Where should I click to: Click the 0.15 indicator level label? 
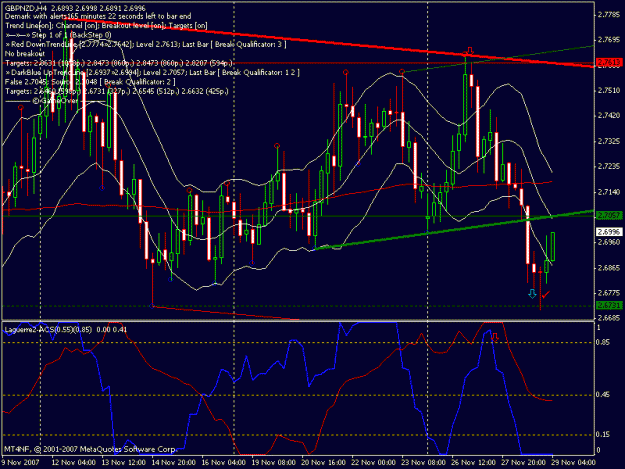[x=603, y=434]
